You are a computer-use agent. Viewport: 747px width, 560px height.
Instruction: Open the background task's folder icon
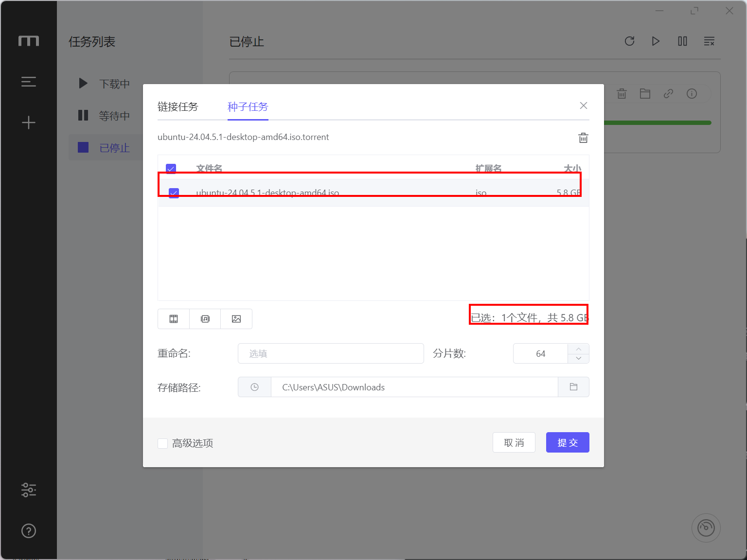645,94
